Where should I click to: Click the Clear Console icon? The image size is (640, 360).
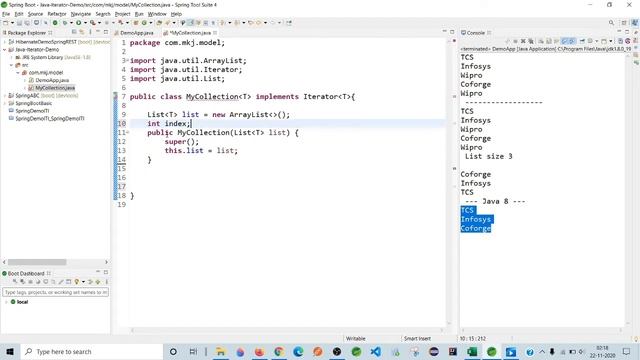[541, 41]
